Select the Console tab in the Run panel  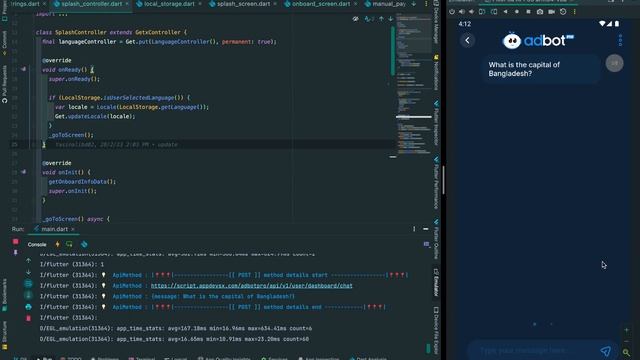coord(37,244)
